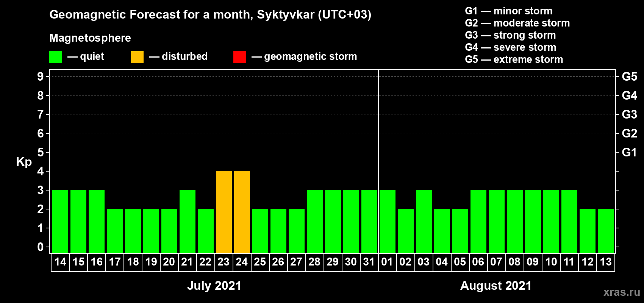
Task: Click the '— geomagnetic storm' legend text
Action: [304, 56]
